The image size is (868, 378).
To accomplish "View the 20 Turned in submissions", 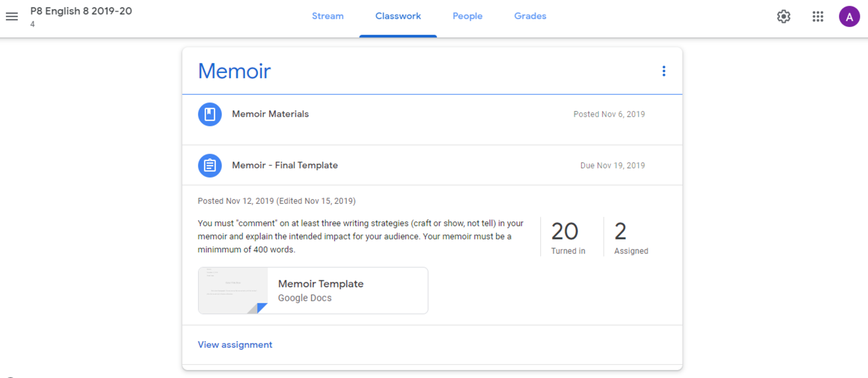I will tap(567, 237).
